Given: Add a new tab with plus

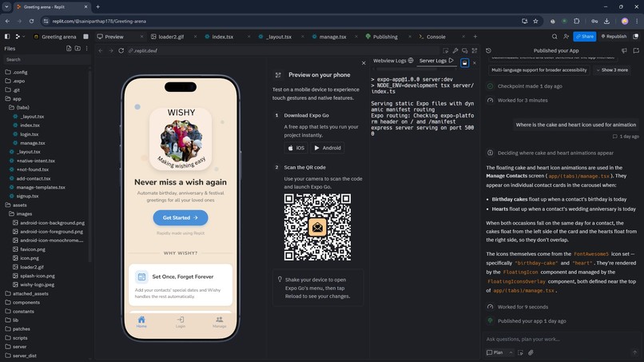Looking at the screenshot, I should [475, 37].
